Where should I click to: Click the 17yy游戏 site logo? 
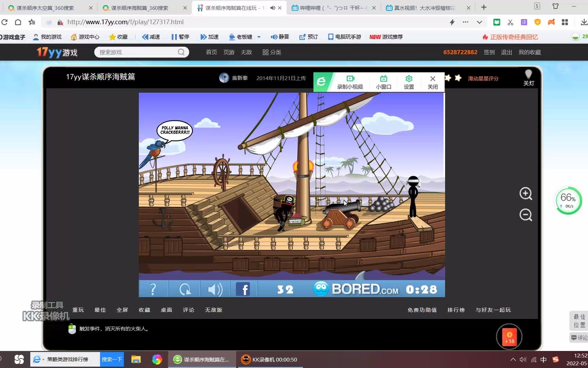point(57,52)
